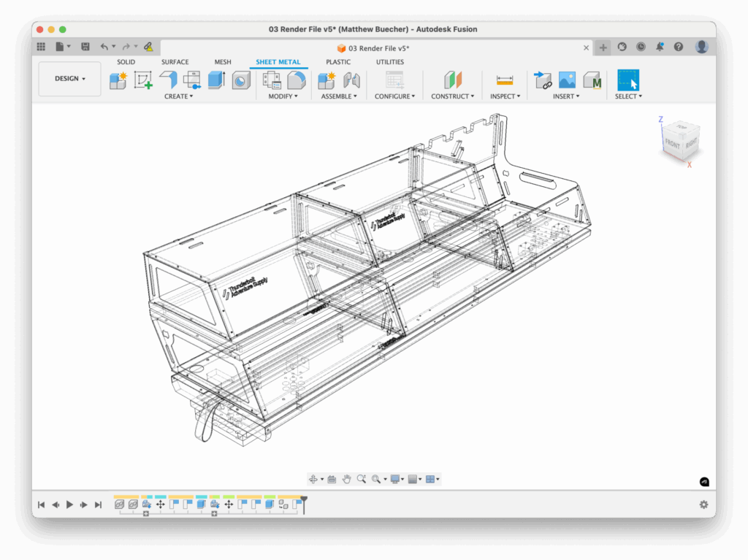Select the Insert McMaster-Carr Component icon

pos(592,80)
